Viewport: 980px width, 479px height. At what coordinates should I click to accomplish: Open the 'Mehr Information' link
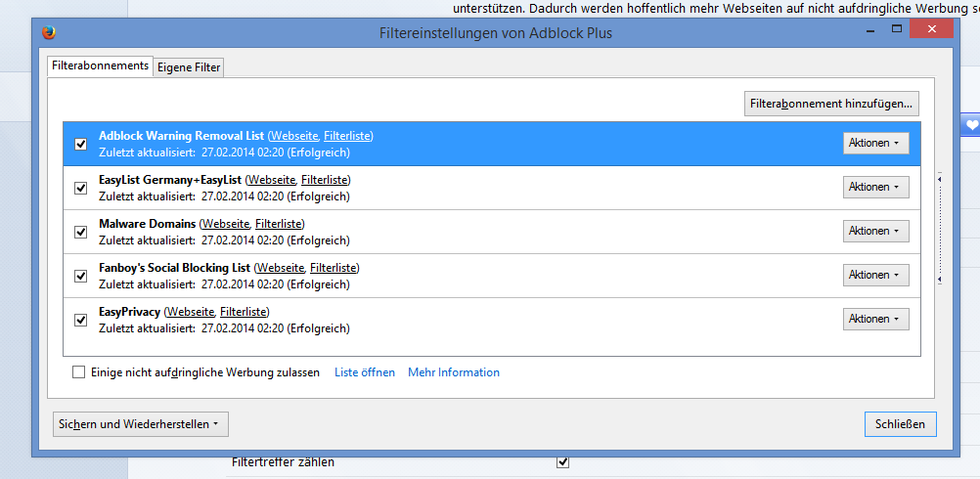coord(454,372)
